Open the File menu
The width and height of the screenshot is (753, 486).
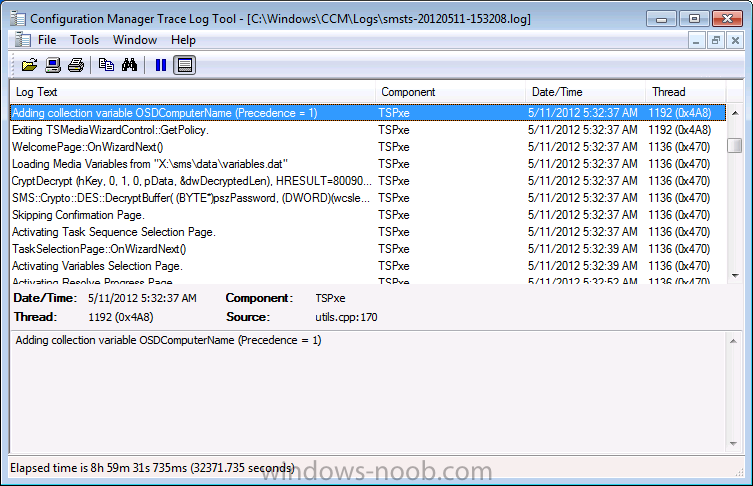pos(47,40)
